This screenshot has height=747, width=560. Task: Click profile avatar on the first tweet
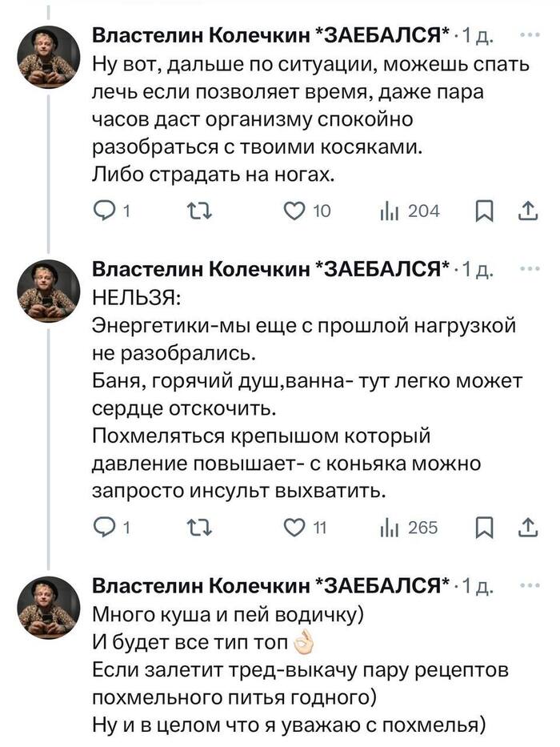click(x=48, y=56)
